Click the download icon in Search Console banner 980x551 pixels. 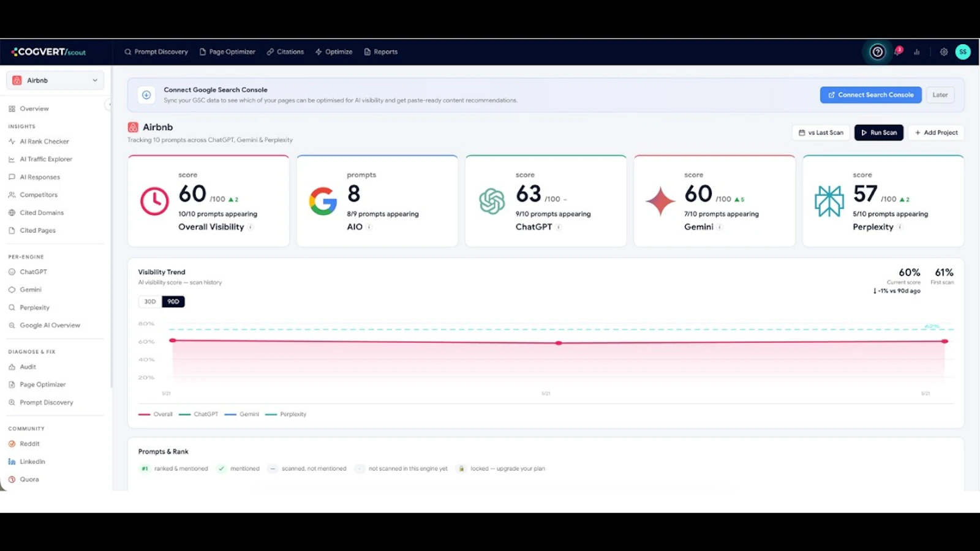[x=146, y=95]
